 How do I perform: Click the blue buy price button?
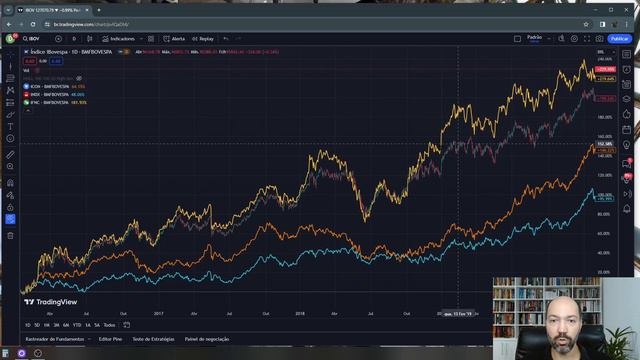(x=56, y=61)
